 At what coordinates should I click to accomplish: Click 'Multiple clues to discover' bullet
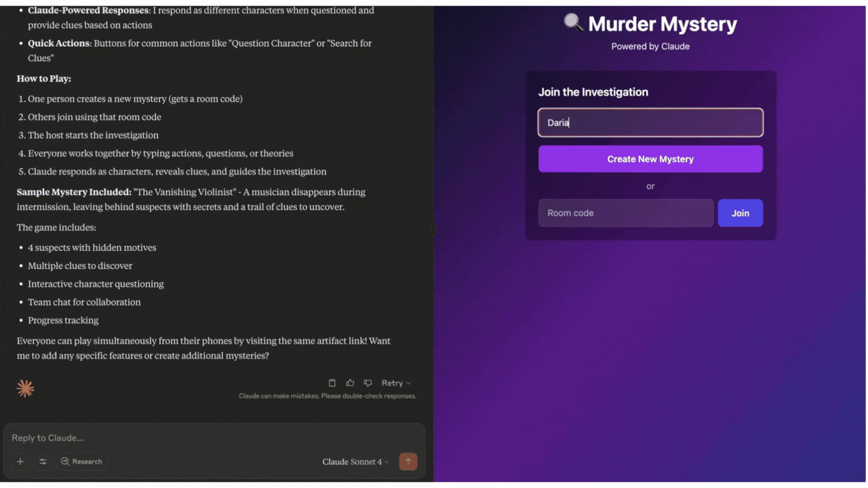tap(80, 266)
